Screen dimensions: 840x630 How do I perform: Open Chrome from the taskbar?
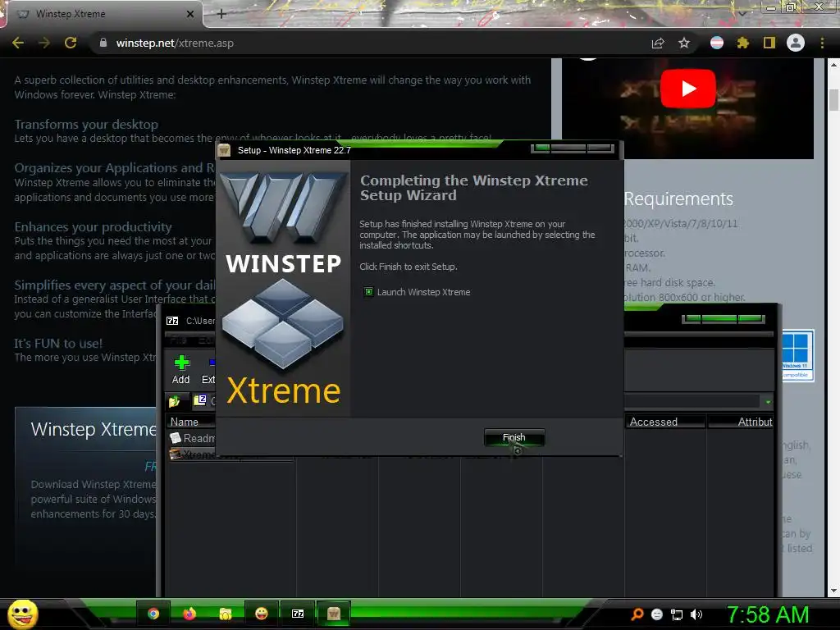click(x=153, y=614)
